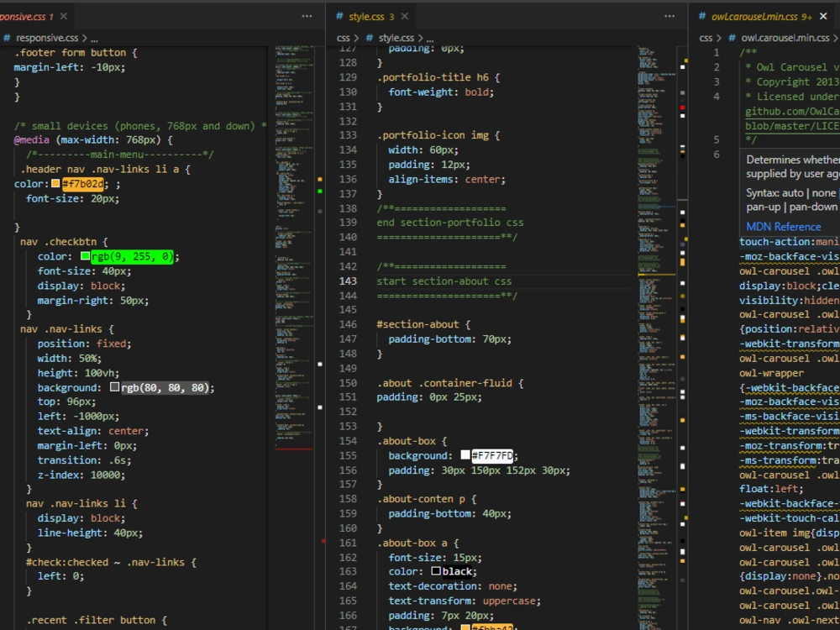840x630 pixels.
Task: Open the blob/master/LICE link
Action: click(x=792, y=126)
